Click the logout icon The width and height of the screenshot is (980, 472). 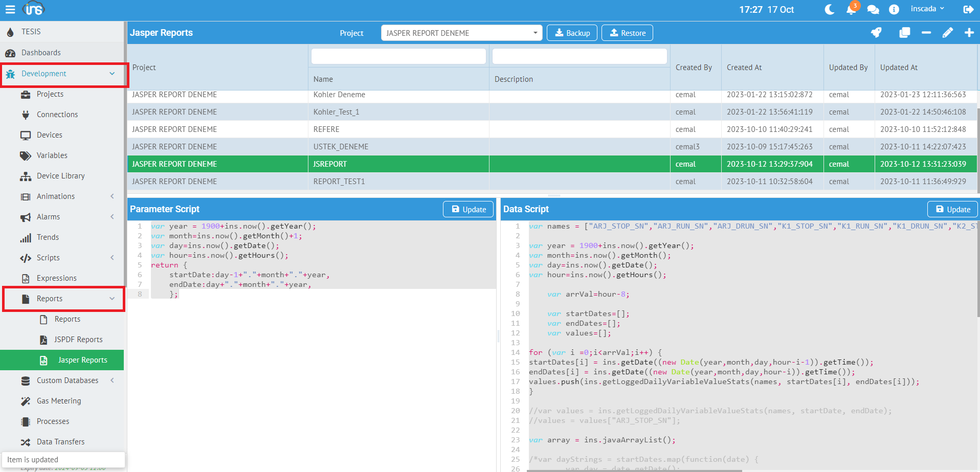pyautogui.click(x=968, y=9)
